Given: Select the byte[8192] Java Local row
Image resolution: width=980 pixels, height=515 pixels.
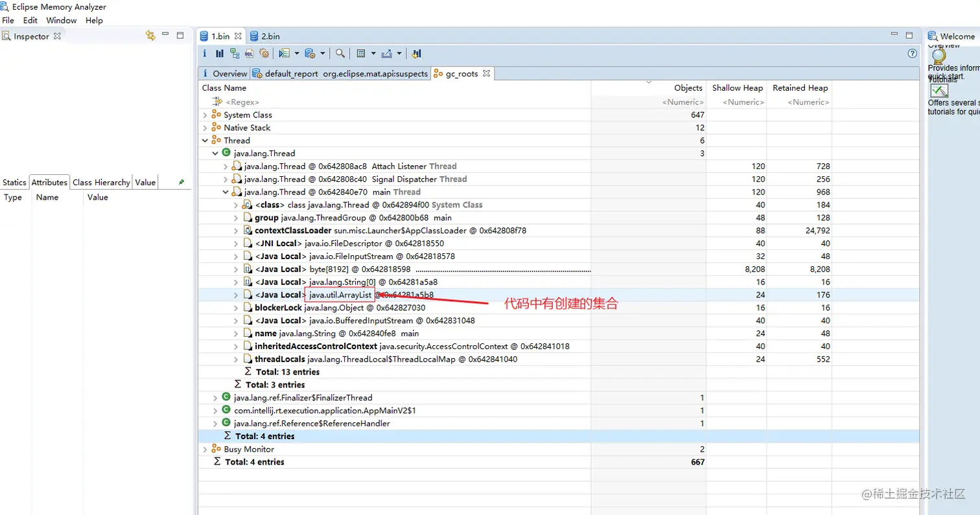Looking at the screenshot, I should 559,269.
